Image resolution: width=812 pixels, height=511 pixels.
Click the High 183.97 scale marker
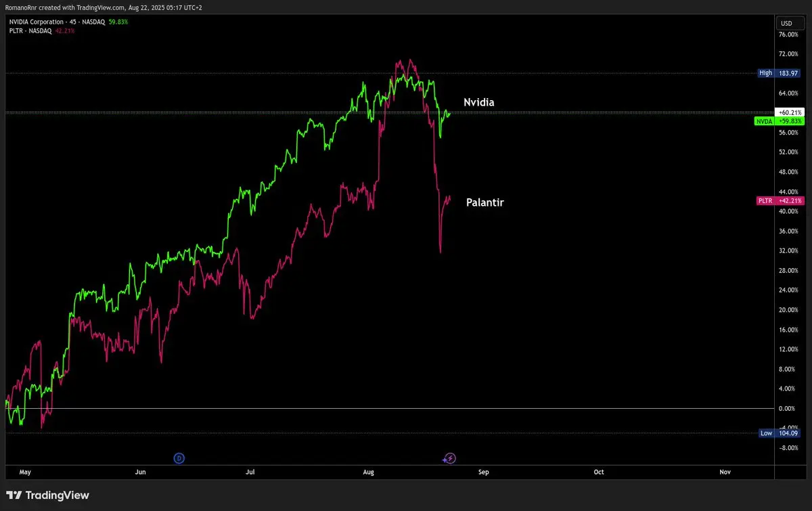click(780, 73)
